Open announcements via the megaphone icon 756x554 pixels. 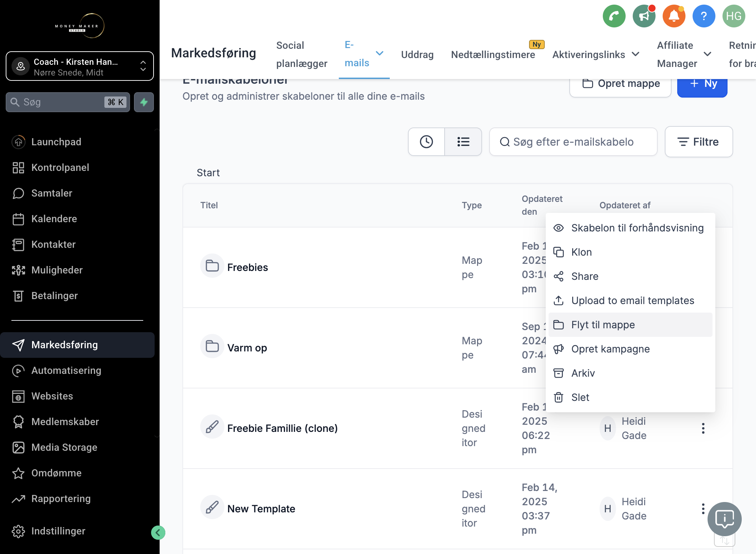644,16
